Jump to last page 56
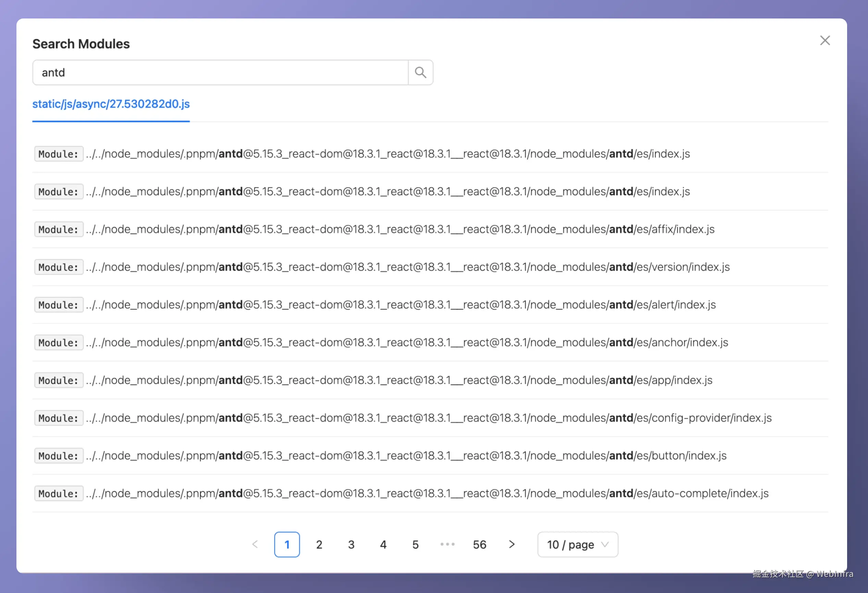 tap(479, 544)
